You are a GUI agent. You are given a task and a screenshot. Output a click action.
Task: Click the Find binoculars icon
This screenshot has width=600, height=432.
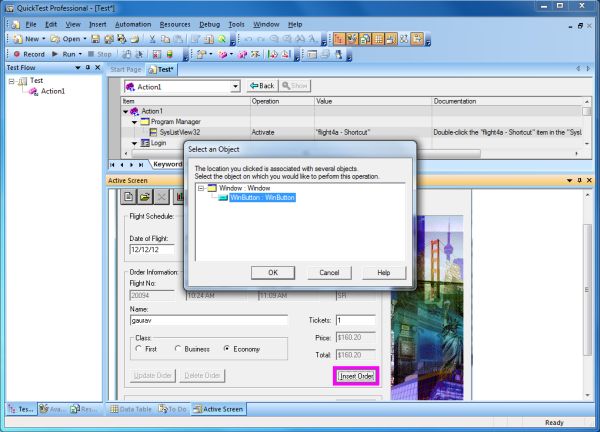click(300, 39)
